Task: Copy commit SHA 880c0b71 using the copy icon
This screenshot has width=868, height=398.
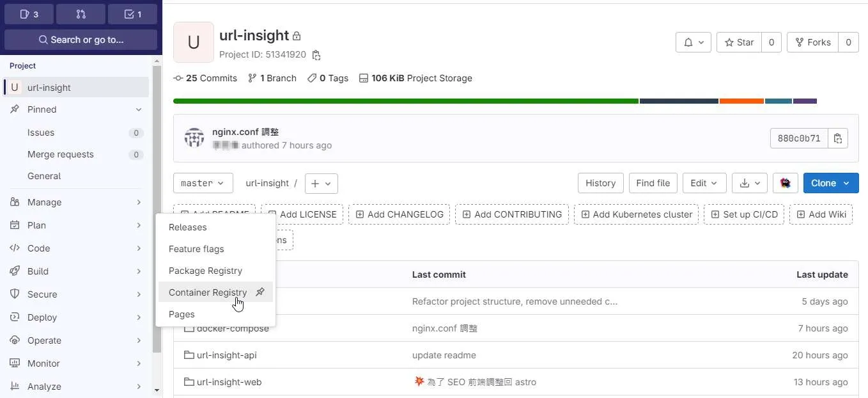Action: (x=838, y=138)
